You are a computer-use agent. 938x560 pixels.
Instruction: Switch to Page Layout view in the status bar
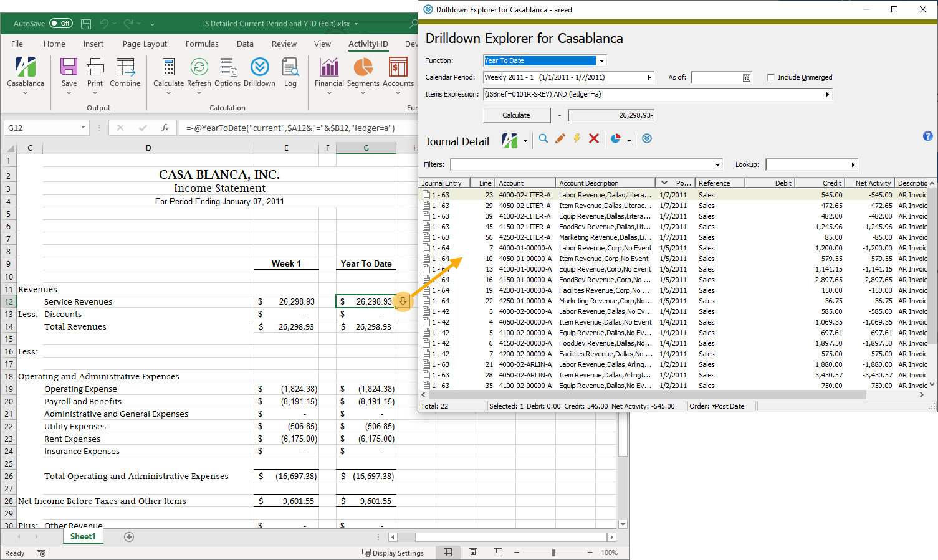[x=473, y=553]
